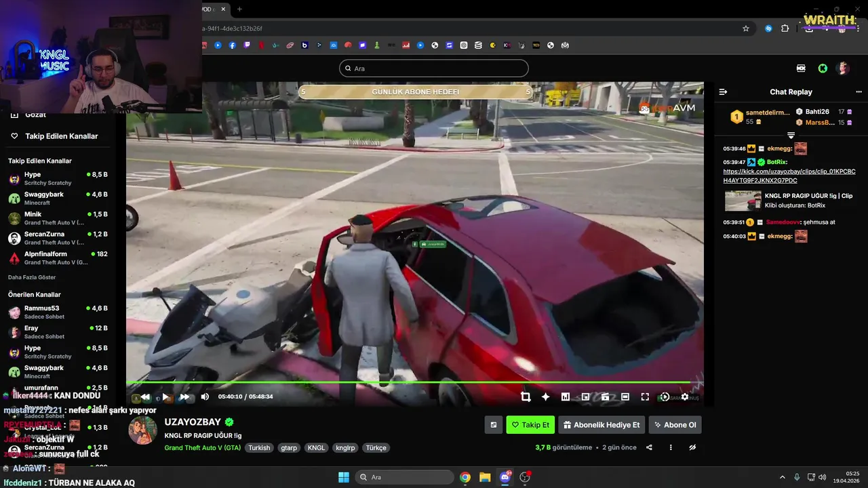
Task: Click ekmegg username in chat at 05:39:46
Action: point(779,148)
